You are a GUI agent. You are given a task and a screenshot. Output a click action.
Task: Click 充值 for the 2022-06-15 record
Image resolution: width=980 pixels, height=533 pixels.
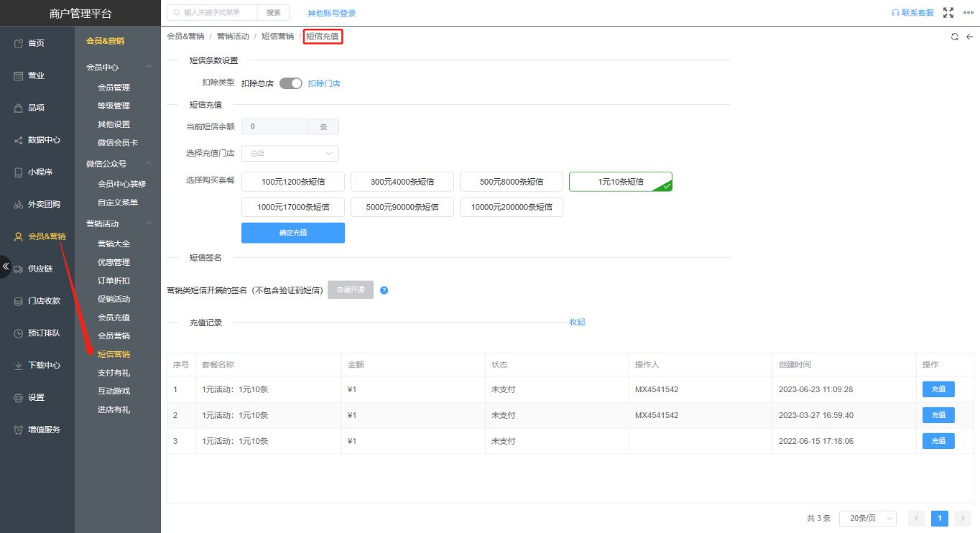tap(938, 441)
